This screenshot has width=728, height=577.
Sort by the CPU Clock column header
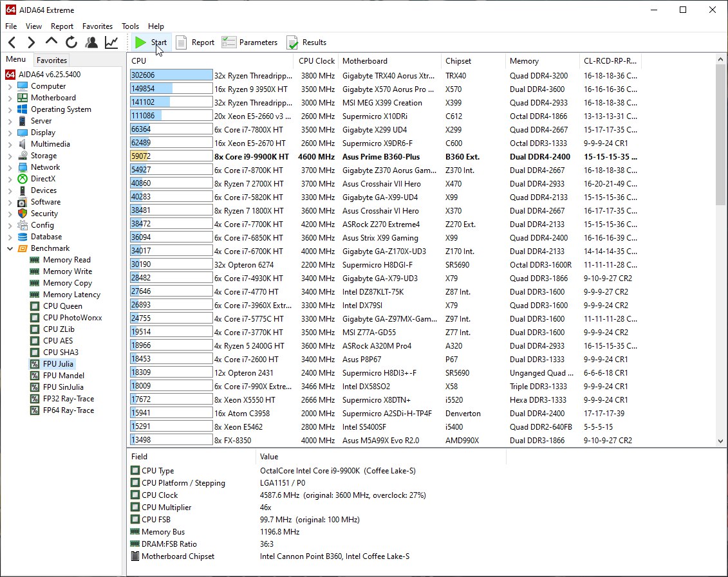tap(316, 60)
